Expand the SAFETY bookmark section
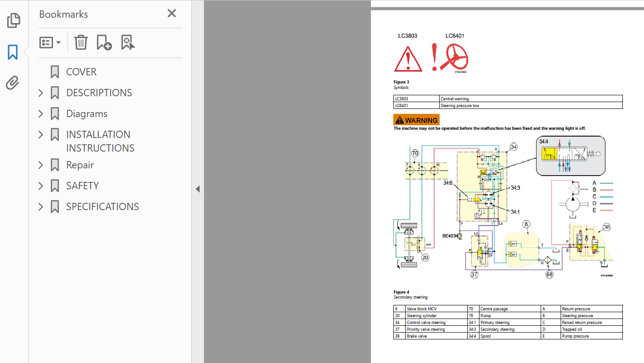644x363 pixels. [x=41, y=186]
